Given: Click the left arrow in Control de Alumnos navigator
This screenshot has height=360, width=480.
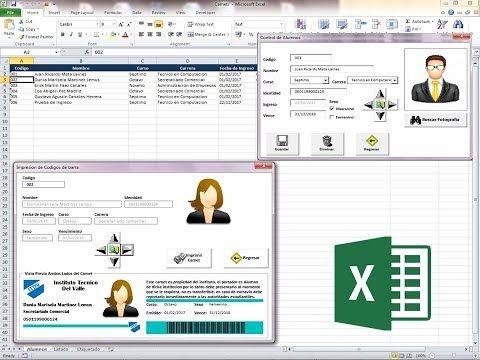Looking at the screenshot, I should (x=369, y=105).
